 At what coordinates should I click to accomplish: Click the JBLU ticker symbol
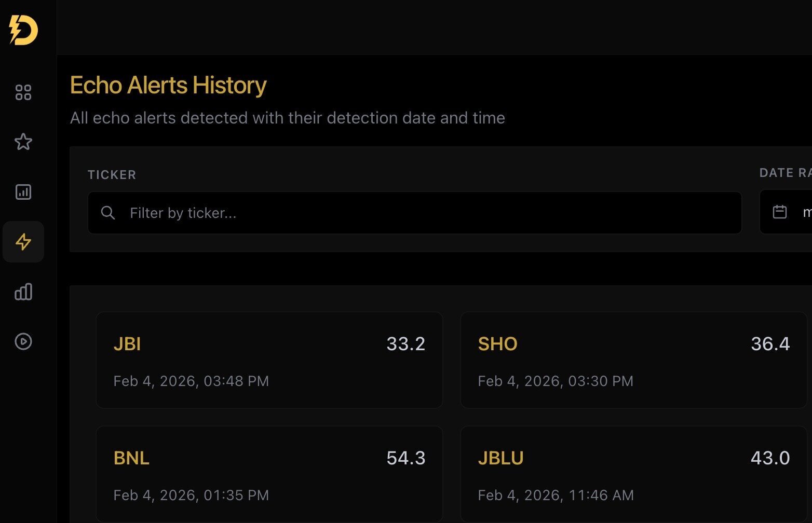point(500,458)
